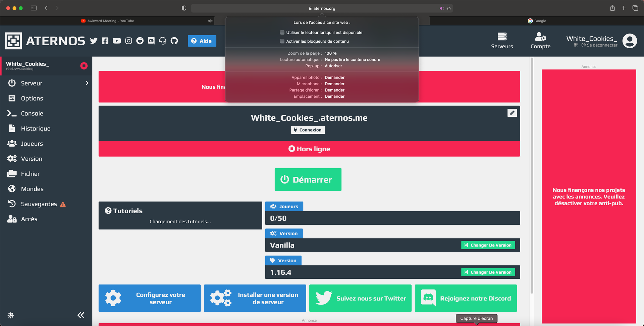
Task: Enable 'Activer les bloqueurs de contenu'
Action: click(282, 41)
